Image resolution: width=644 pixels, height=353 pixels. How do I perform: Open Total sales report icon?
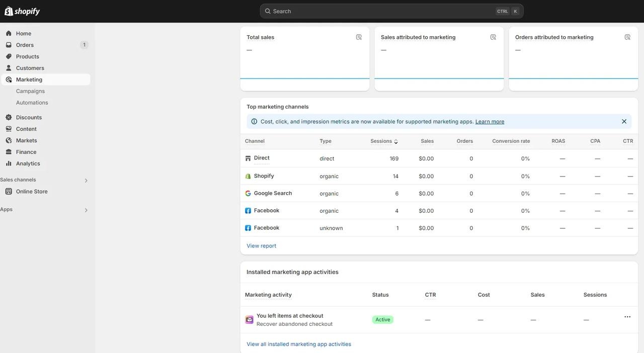pos(359,37)
